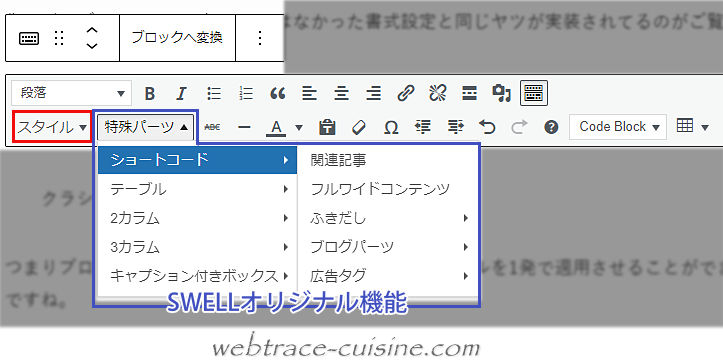Open the 段落 paragraph format dropdown
Image resolution: width=723 pixels, height=364 pixels.
(71, 93)
